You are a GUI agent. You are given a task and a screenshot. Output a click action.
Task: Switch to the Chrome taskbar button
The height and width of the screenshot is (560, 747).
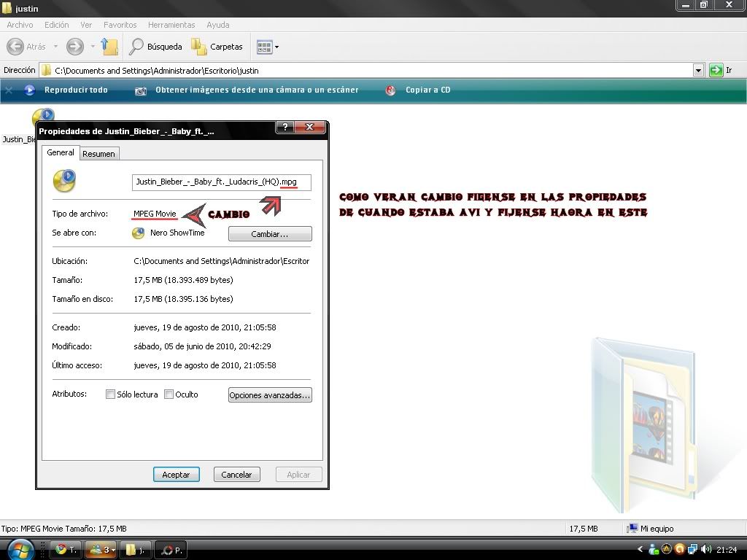point(66,550)
